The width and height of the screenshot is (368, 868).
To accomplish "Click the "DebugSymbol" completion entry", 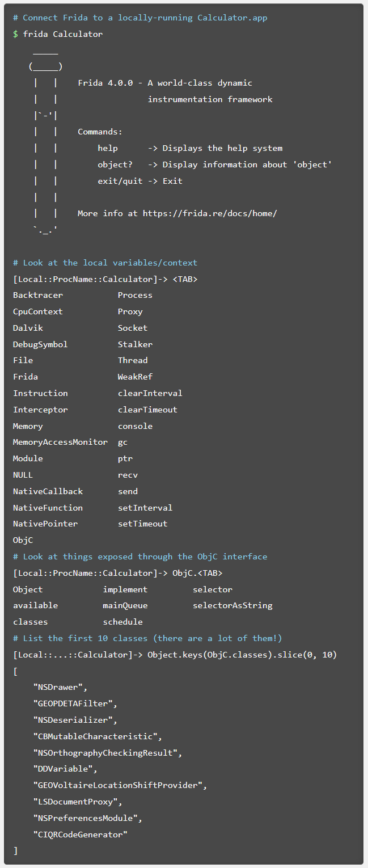I will point(40,344).
